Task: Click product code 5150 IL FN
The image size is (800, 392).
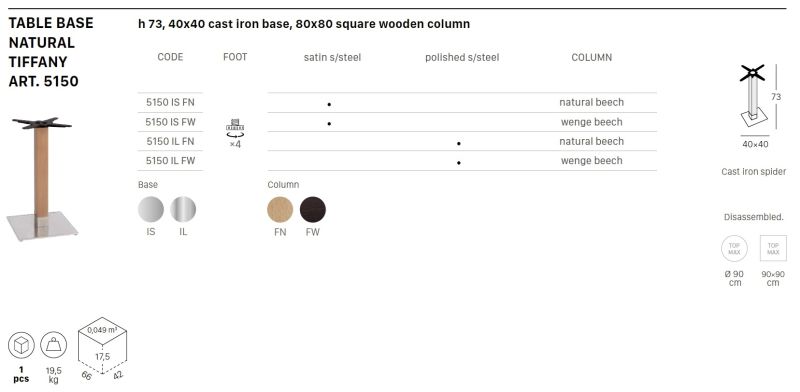Action: click(x=170, y=141)
